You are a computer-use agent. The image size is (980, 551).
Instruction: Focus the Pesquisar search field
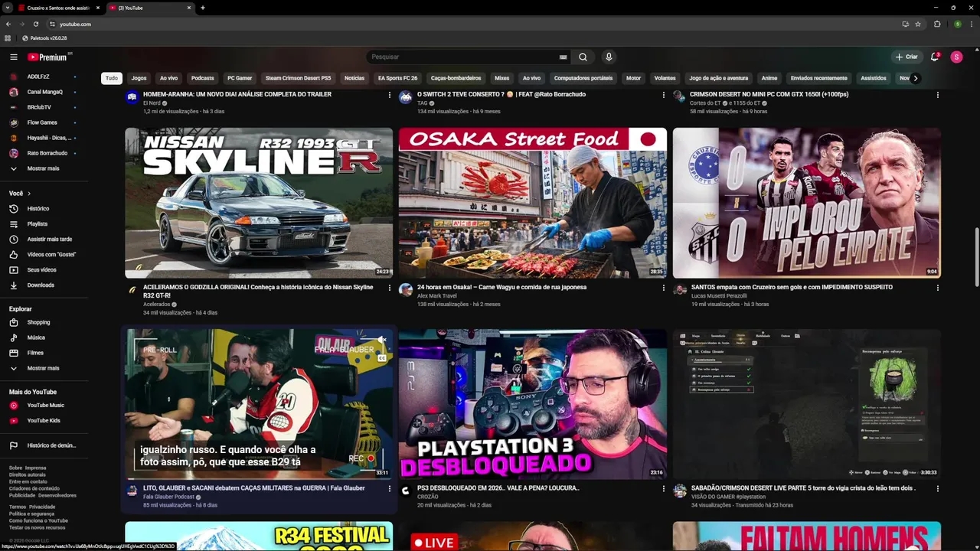click(x=463, y=57)
